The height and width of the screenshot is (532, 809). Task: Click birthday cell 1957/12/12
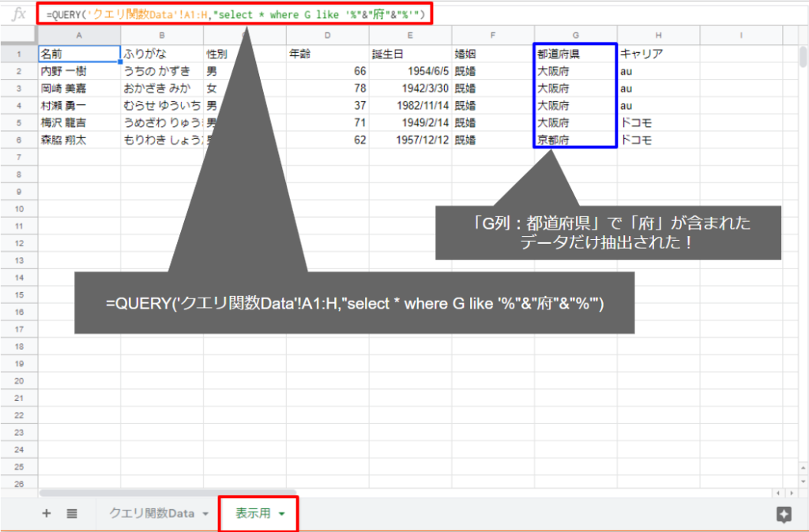[410, 140]
